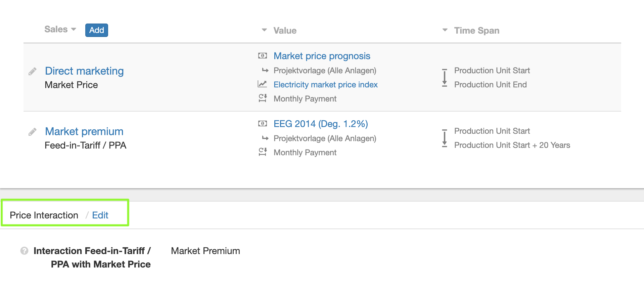
Task: Click the money icon next to Market price prognosis
Action: 263,56
